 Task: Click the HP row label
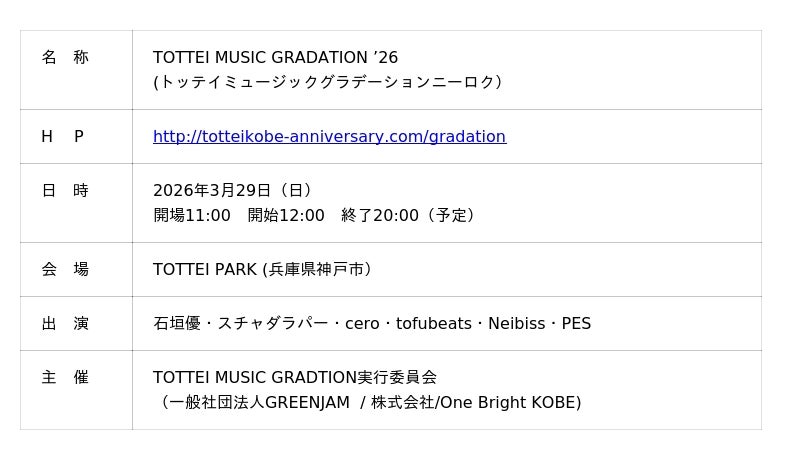63,136
